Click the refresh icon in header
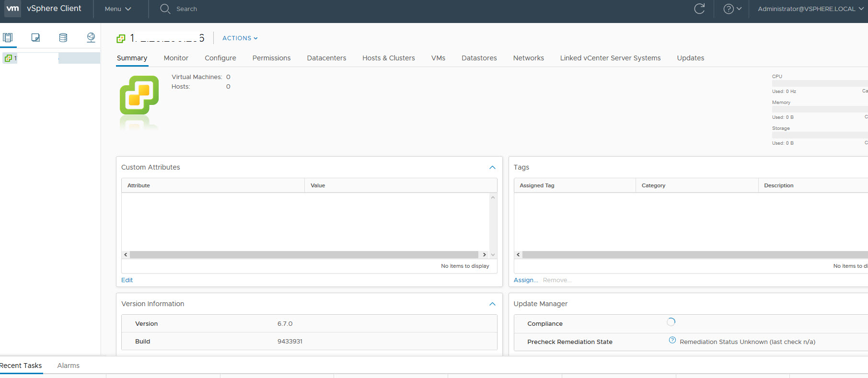 click(699, 9)
